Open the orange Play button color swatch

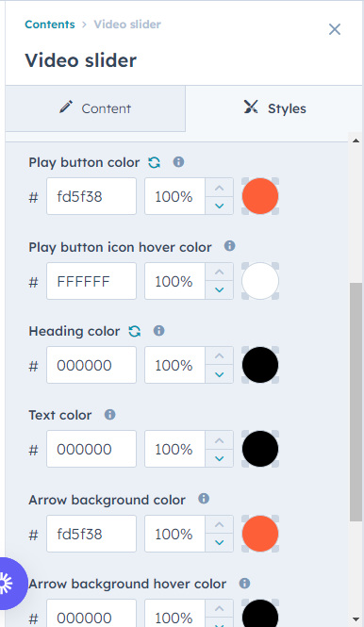click(x=260, y=196)
